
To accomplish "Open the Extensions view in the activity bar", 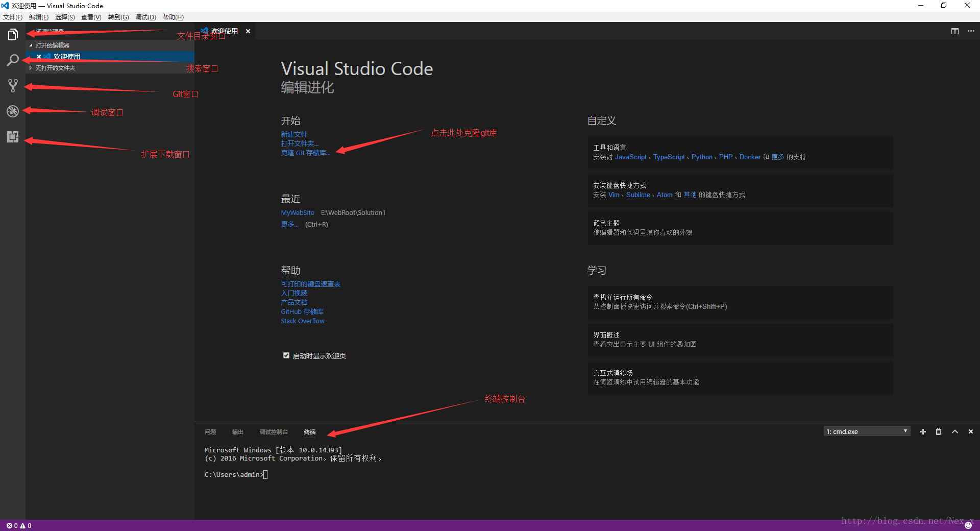I will coord(13,137).
